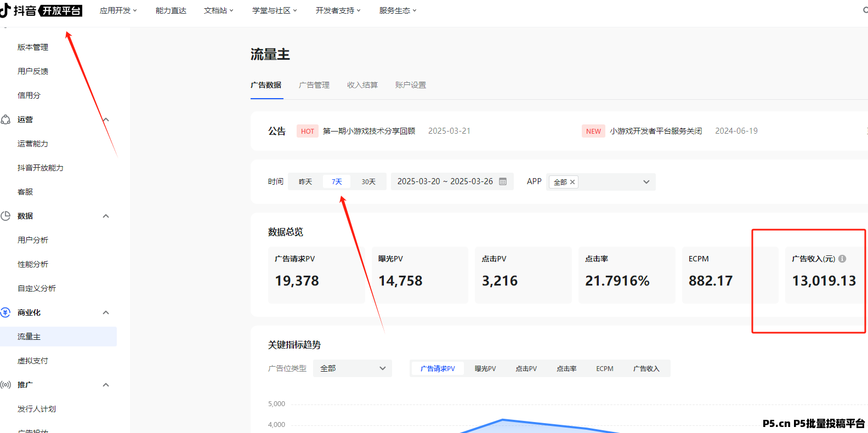Open the 小游戏开发者平台服务关闭 announcement
The width and height of the screenshot is (868, 433).
(x=656, y=131)
